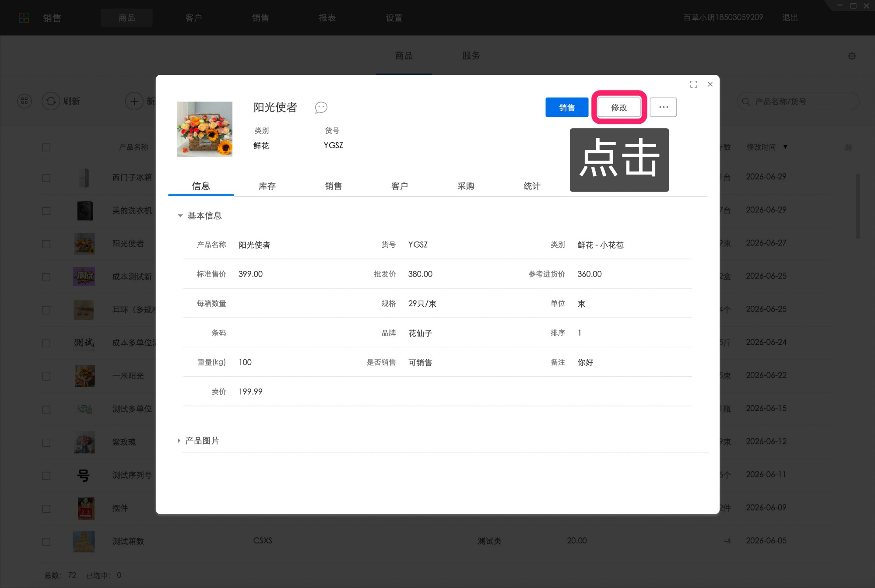
Task: Open table column settings gear
Action: click(x=848, y=147)
